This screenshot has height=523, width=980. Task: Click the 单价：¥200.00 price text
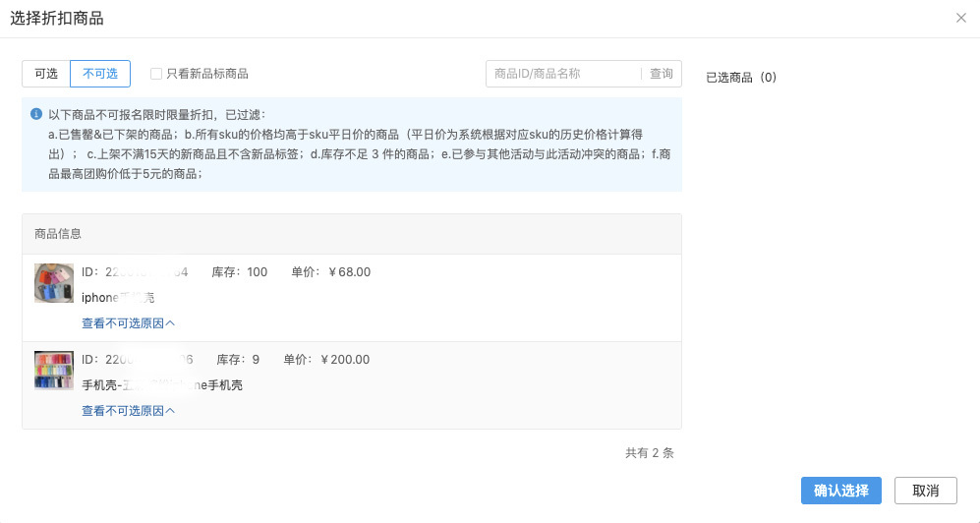click(326, 359)
